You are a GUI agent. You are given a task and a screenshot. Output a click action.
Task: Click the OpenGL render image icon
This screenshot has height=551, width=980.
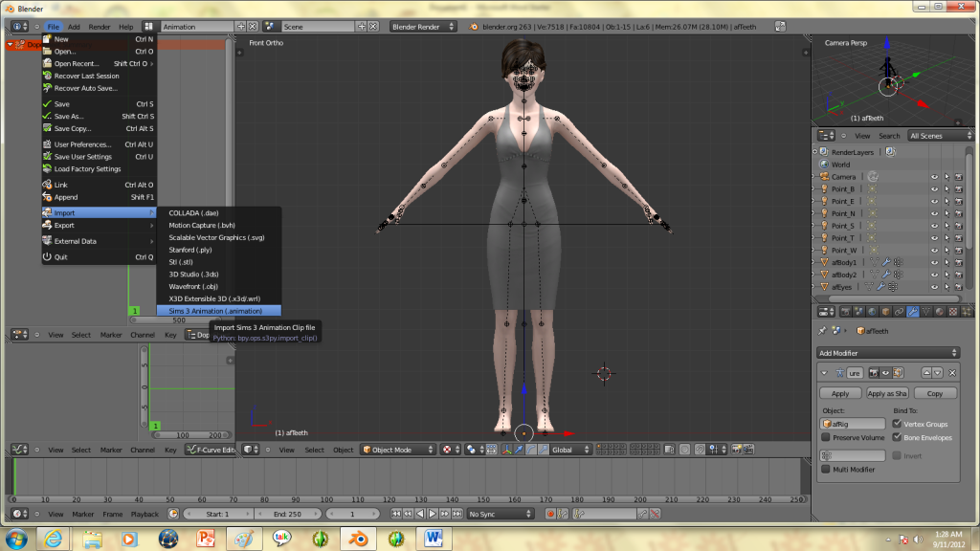(x=737, y=450)
